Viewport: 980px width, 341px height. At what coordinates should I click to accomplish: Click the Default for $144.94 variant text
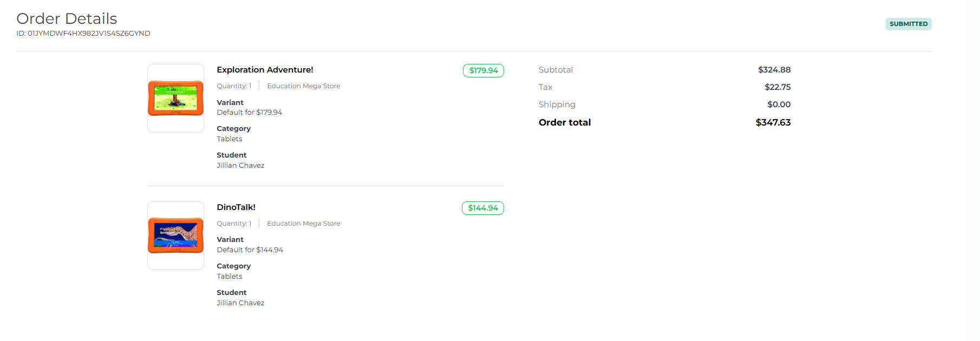pyautogui.click(x=250, y=250)
